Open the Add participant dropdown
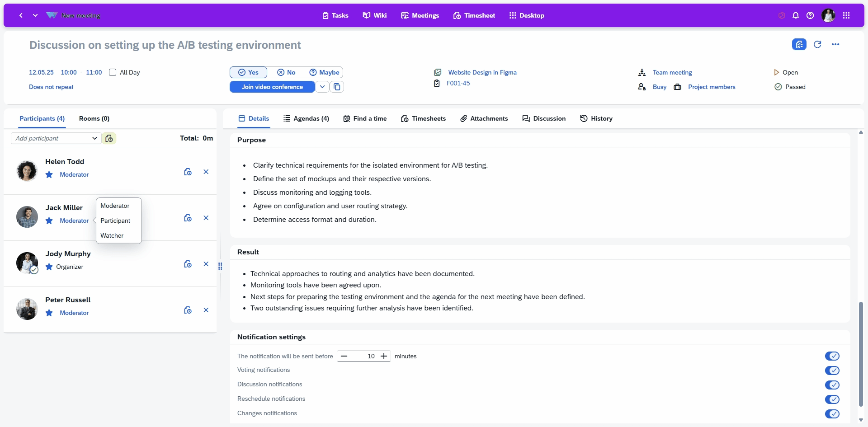 point(56,138)
